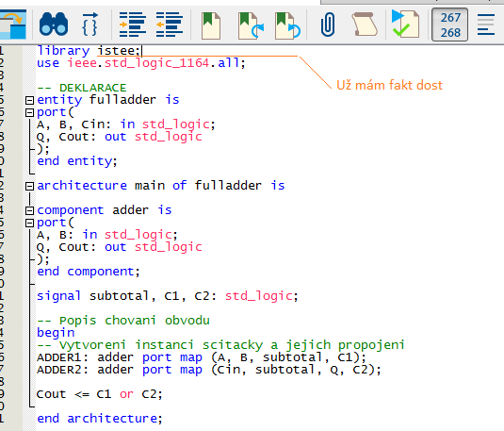504x431 pixels.
Task: Collapse the first port( fold block
Action: point(29,112)
